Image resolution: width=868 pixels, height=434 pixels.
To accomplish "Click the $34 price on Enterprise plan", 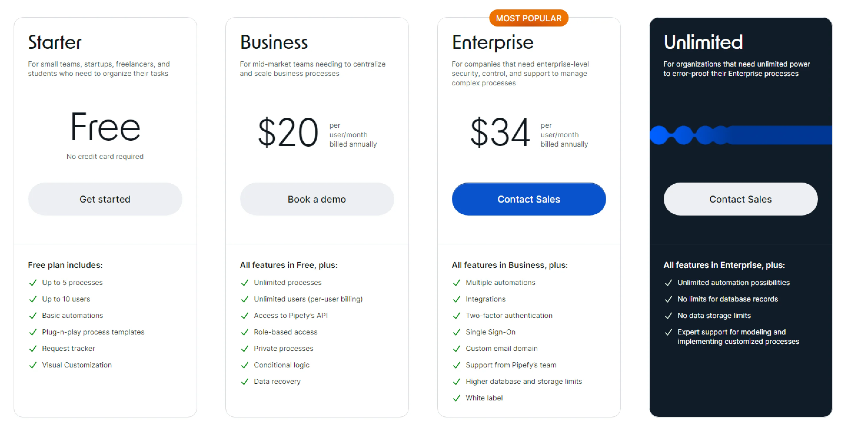I will coord(500,133).
